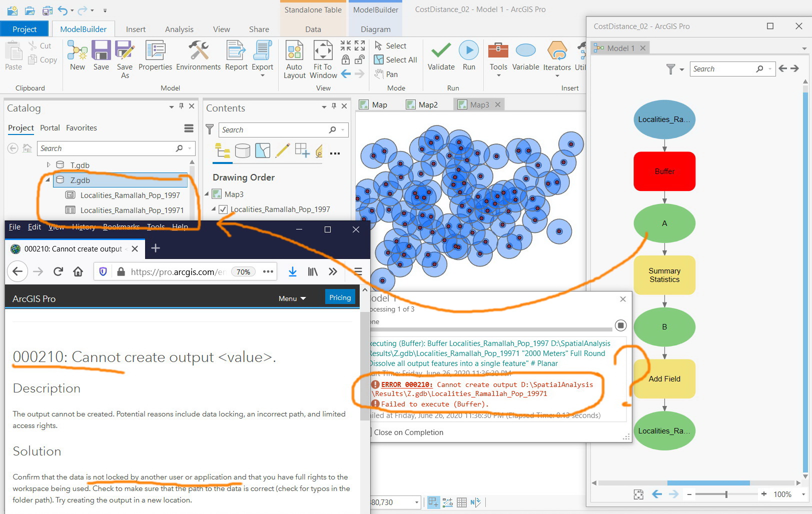
Task: Toggle Close on Completion checkbox
Action: click(x=371, y=432)
